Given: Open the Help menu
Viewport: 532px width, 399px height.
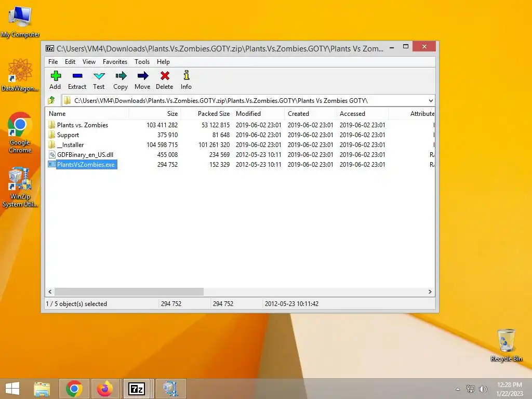Looking at the screenshot, I should point(163,62).
